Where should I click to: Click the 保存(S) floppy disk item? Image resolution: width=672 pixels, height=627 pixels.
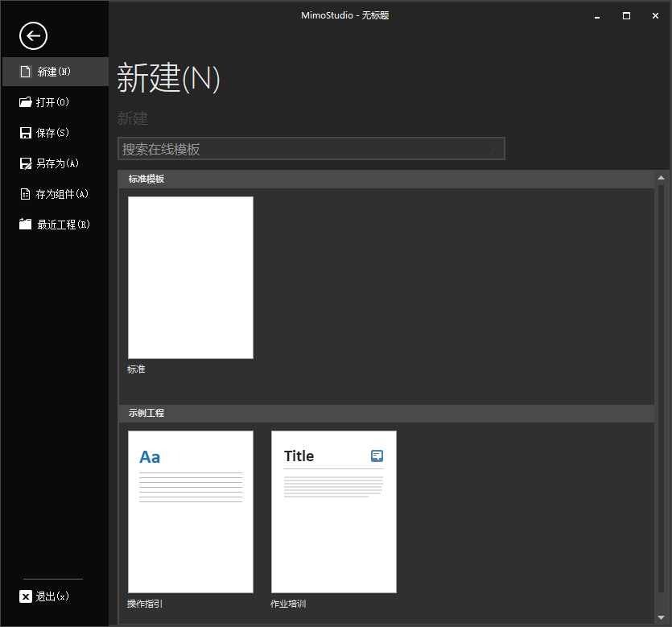coord(53,133)
